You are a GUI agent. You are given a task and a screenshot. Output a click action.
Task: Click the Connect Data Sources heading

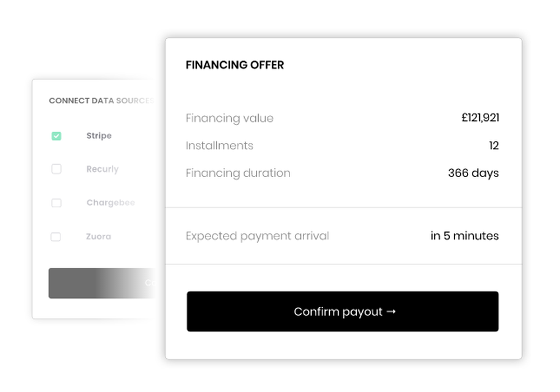(x=101, y=101)
